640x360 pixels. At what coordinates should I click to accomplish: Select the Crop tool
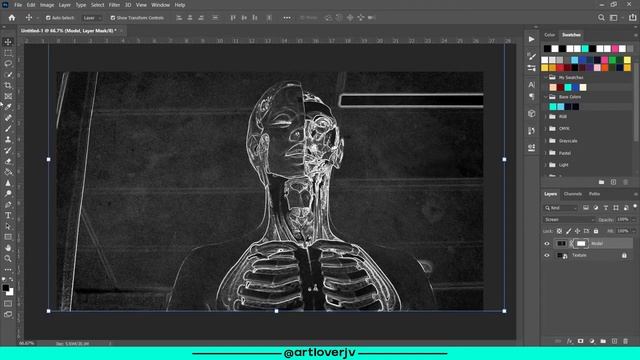[x=8, y=85]
